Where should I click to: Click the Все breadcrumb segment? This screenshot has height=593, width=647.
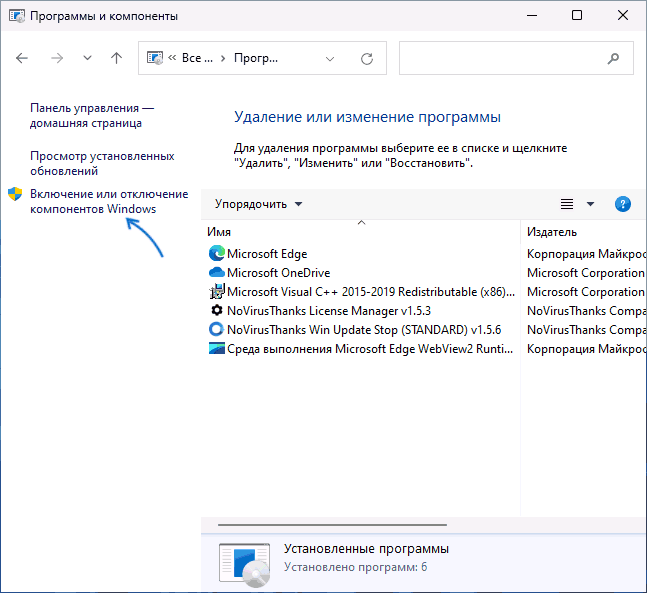197,58
